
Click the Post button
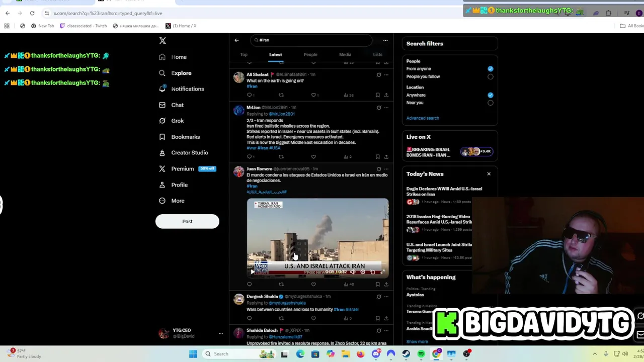point(187,221)
